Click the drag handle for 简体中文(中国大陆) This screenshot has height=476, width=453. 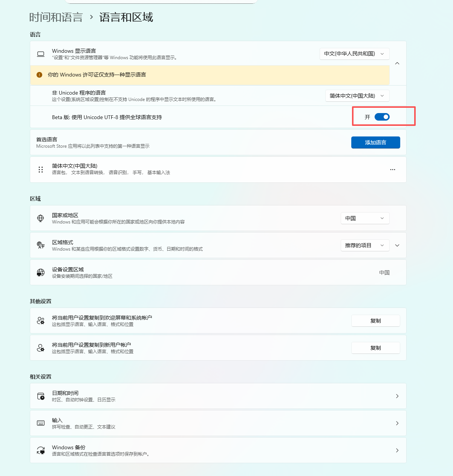coord(41,170)
